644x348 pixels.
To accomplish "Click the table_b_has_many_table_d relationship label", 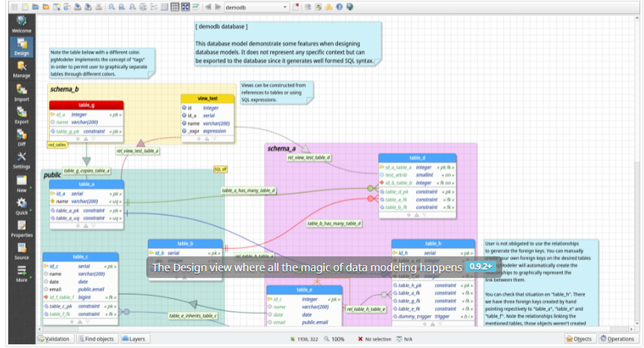I will click(x=334, y=224).
